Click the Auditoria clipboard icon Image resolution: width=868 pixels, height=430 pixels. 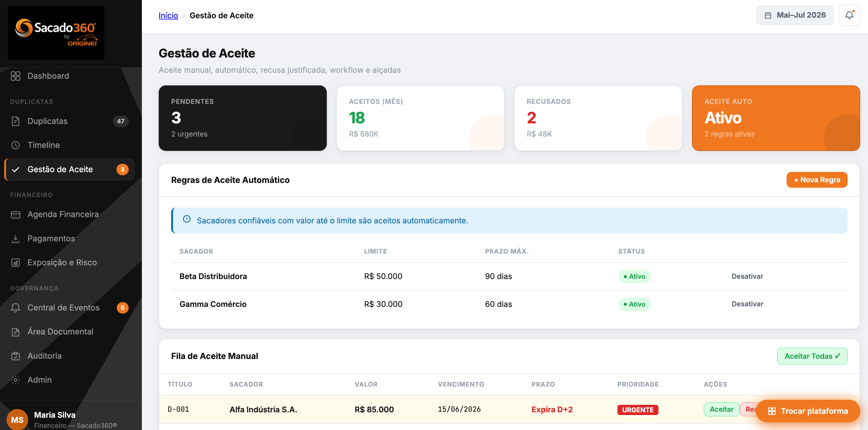coord(16,356)
